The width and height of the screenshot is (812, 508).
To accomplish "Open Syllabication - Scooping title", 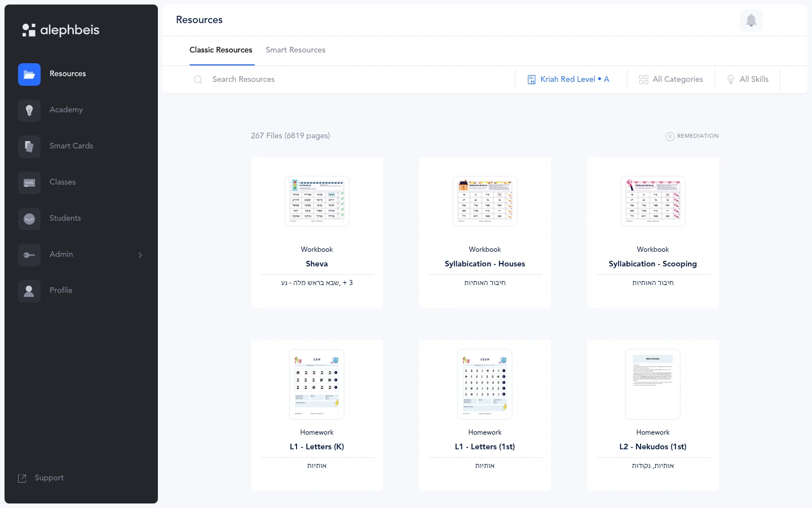I will (x=653, y=264).
